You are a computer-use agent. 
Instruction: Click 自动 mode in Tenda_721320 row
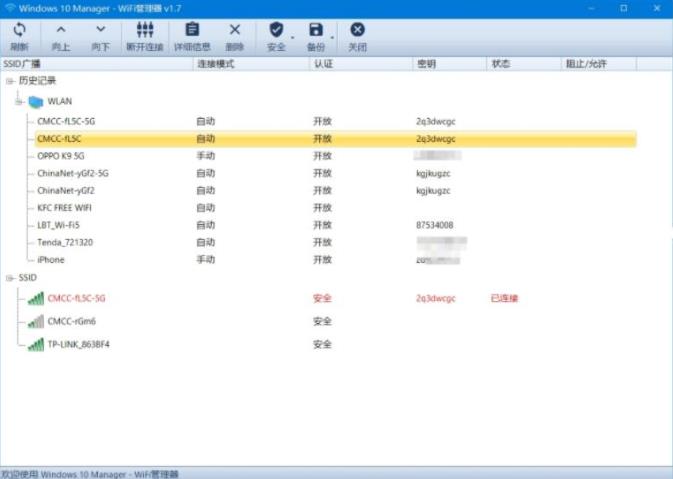coord(206,242)
